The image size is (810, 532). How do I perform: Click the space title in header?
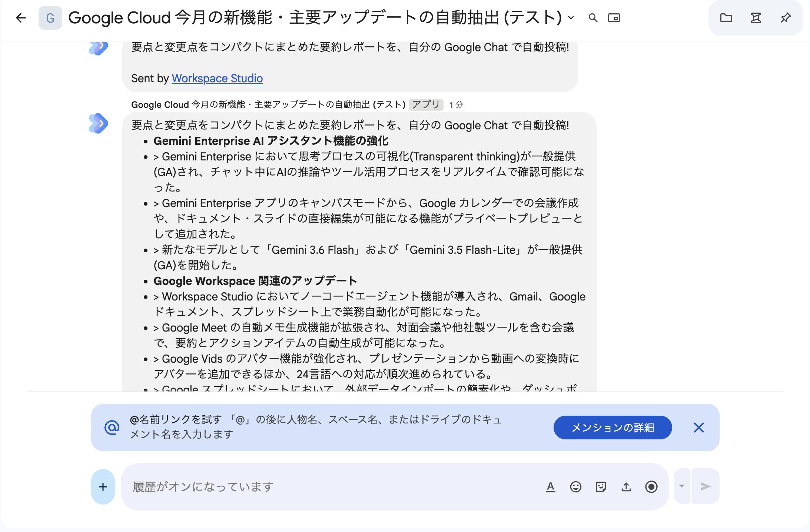tap(315, 18)
